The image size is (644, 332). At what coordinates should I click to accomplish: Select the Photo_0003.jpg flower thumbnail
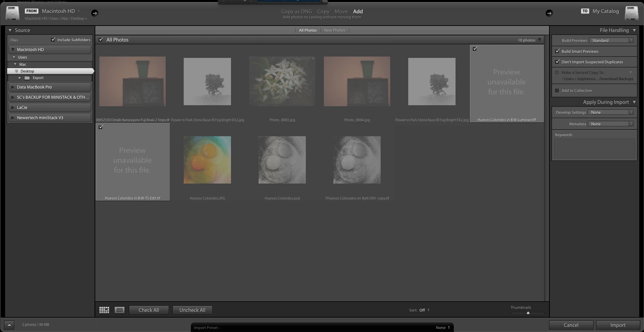282,81
